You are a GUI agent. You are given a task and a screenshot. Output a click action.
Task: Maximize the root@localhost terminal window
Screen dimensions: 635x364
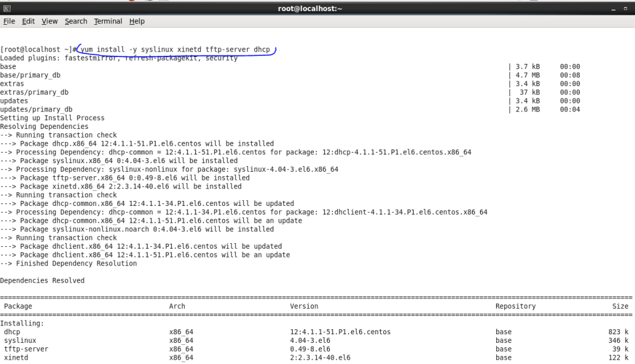625,9
